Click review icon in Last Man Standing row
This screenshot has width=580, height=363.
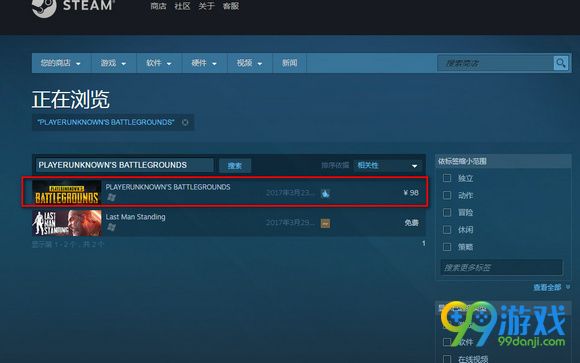[325, 223]
